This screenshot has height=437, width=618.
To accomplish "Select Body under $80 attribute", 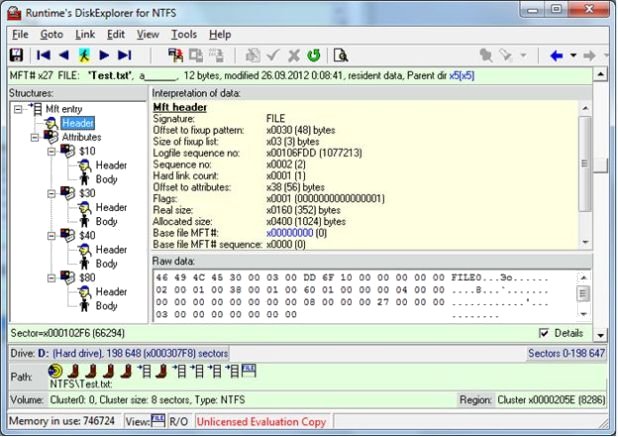I will [106, 306].
